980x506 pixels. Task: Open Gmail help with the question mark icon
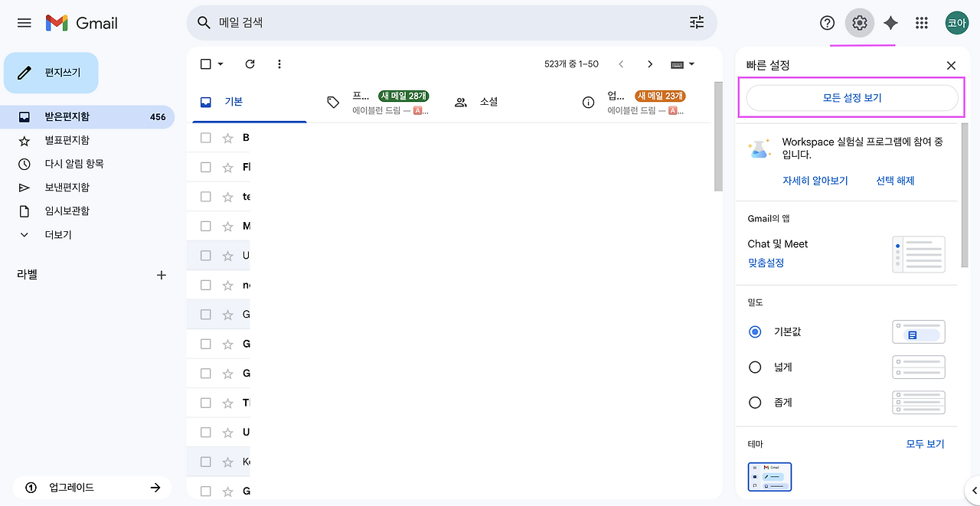pyautogui.click(x=827, y=23)
